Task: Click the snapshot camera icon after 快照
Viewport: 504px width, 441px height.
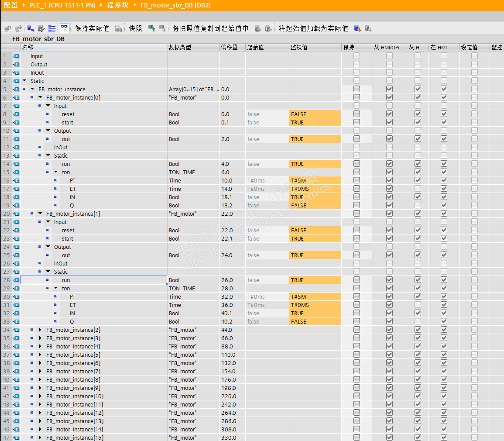Action: 152,28
